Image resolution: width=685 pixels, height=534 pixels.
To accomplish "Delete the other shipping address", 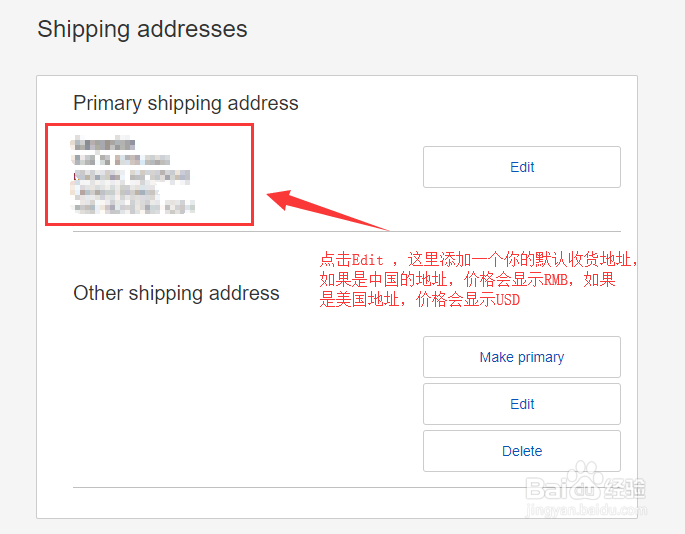I will pos(522,451).
